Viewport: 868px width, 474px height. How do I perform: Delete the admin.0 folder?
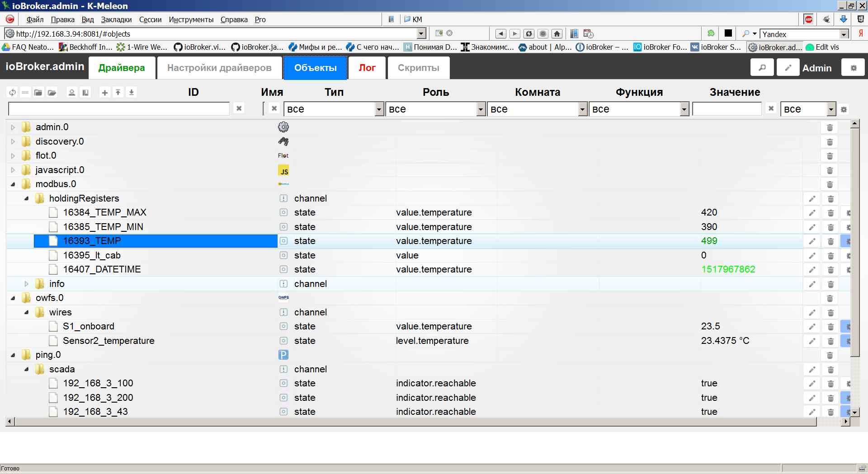[830, 127]
